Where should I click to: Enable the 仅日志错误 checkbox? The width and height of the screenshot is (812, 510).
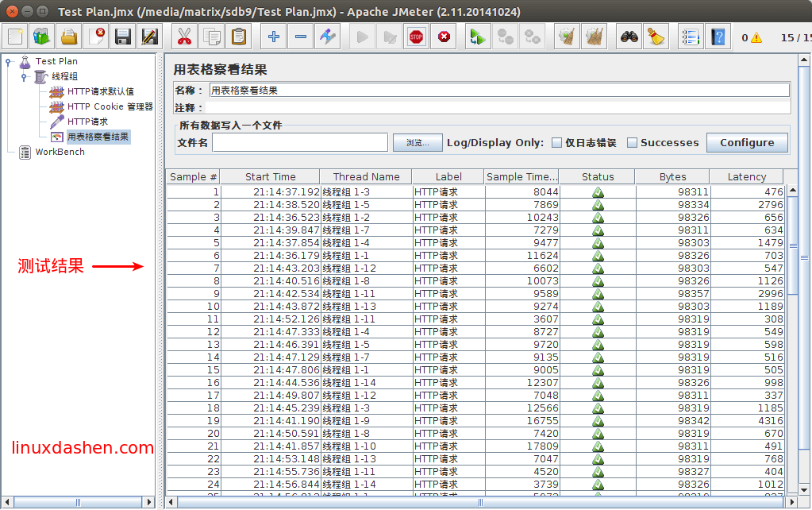pos(557,143)
